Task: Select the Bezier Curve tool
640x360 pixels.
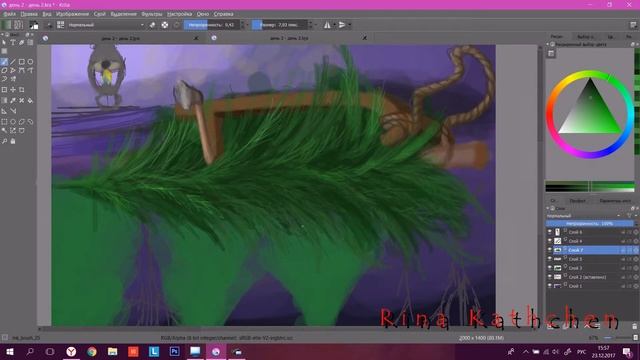Action: pyautogui.click(x=22, y=71)
